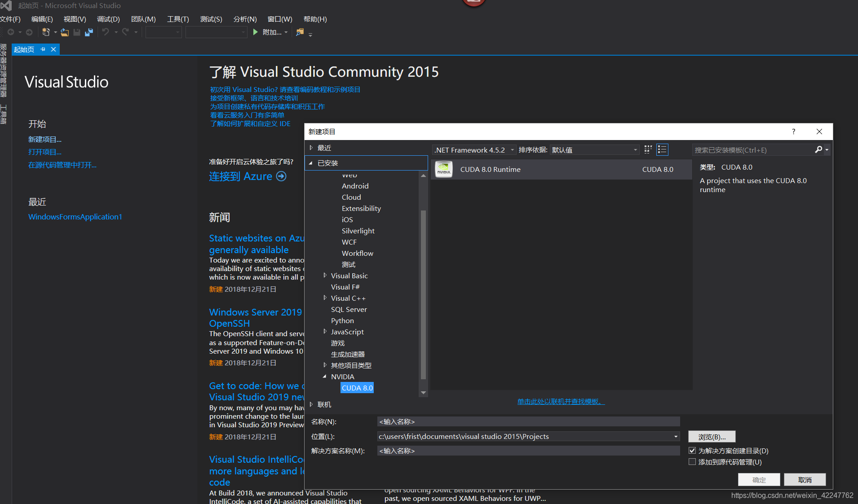This screenshot has width=858, height=504.
Task: Click the NVIDIA icon of CUDA 8.0 Runtime template
Action: click(x=444, y=169)
